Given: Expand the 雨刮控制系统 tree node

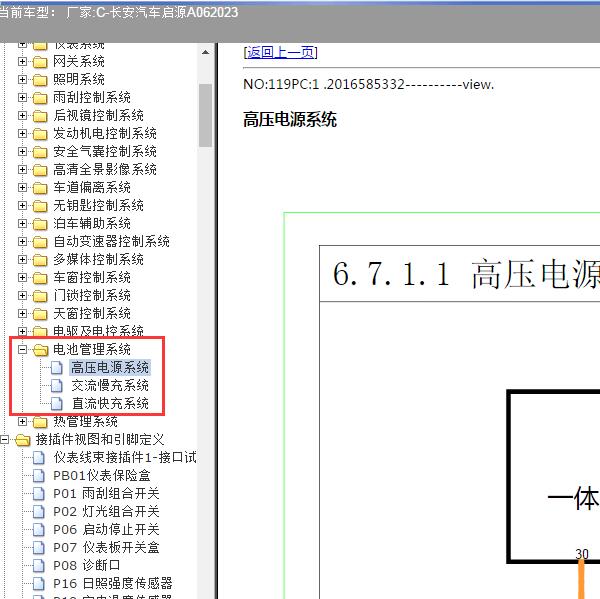Looking at the screenshot, I should (x=22, y=97).
